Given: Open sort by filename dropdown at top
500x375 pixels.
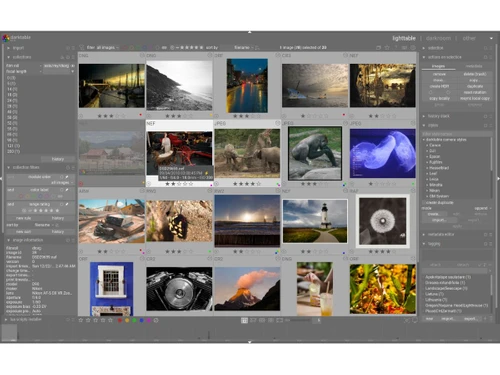Looking at the screenshot, I should click(243, 48).
